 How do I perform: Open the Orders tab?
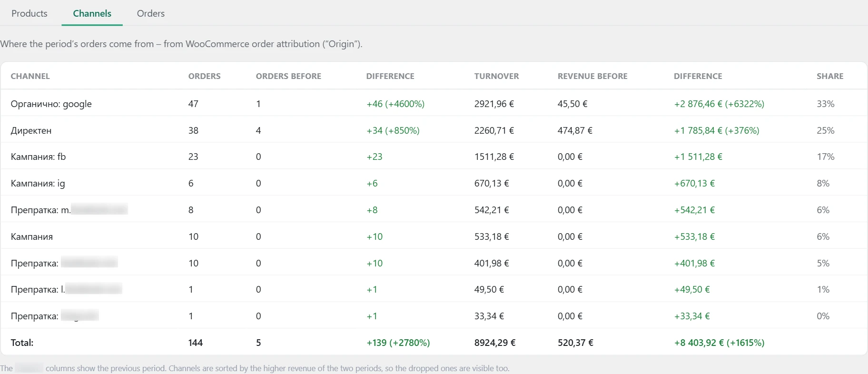pyautogui.click(x=151, y=13)
